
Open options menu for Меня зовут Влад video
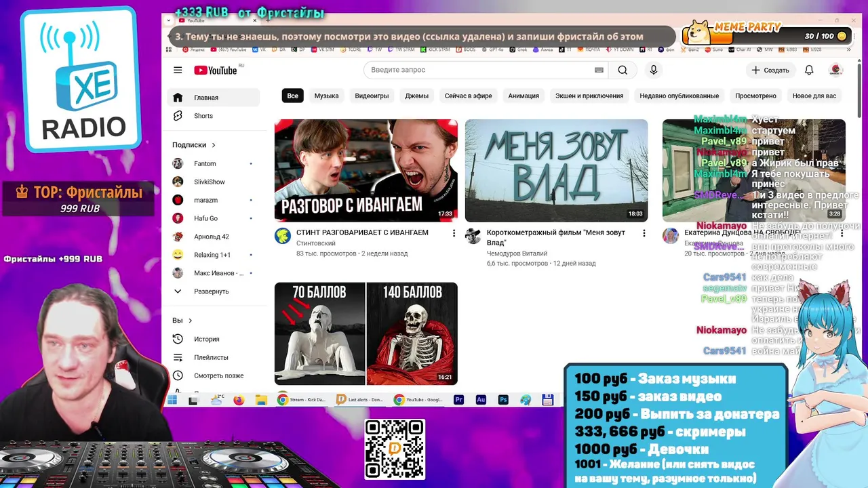644,233
